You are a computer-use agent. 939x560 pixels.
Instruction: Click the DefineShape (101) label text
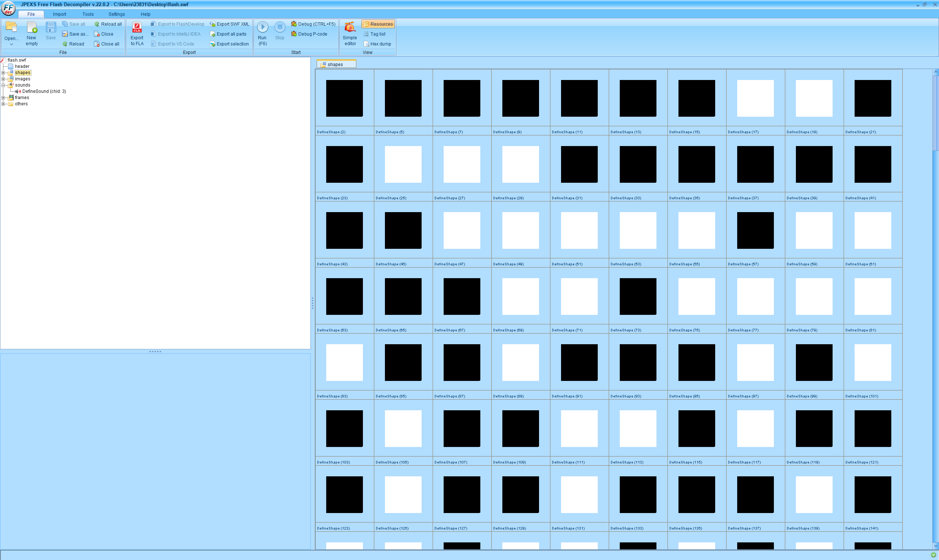(862, 396)
